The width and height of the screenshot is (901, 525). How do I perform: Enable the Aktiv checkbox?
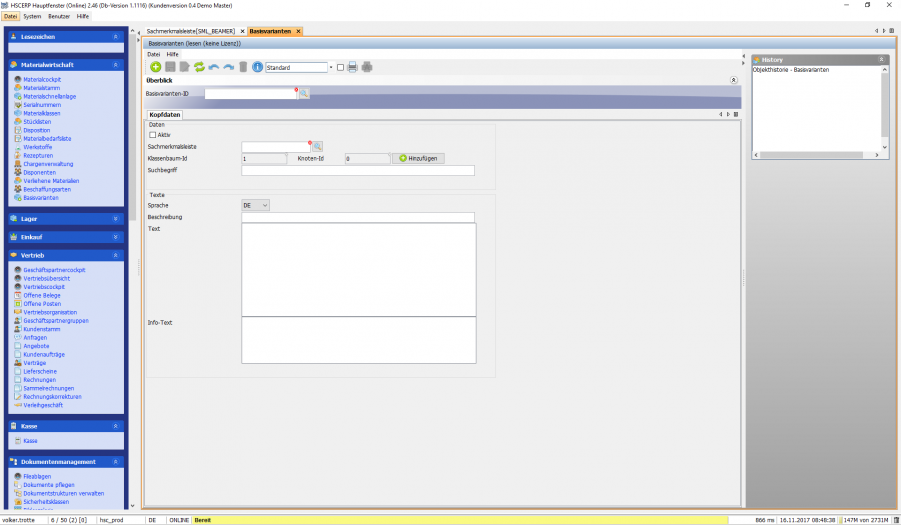153,134
